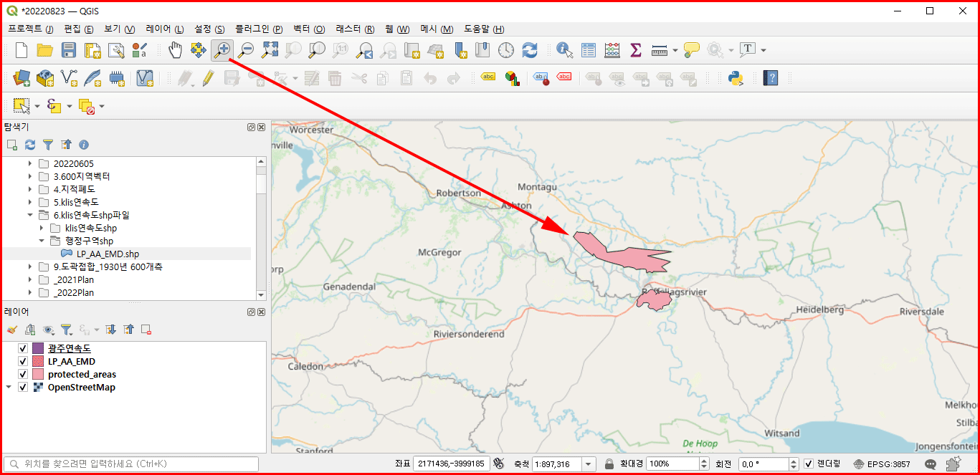980x475 pixels.
Task: Save the project with the floppy disk icon
Action: tap(69, 50)
